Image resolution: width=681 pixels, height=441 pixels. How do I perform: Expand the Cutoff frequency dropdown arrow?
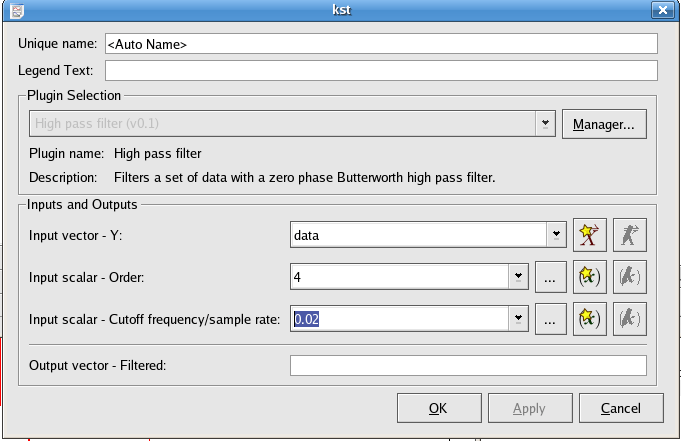point(518,319)
